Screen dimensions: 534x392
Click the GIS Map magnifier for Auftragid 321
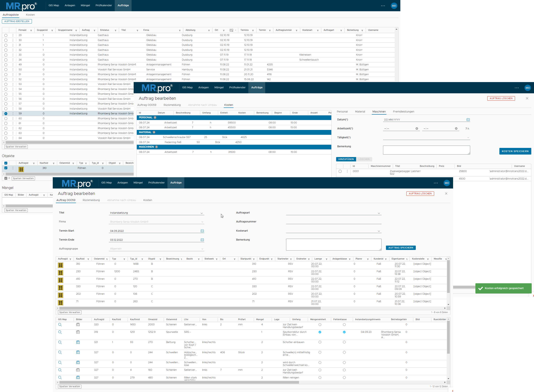pos(60,342)
